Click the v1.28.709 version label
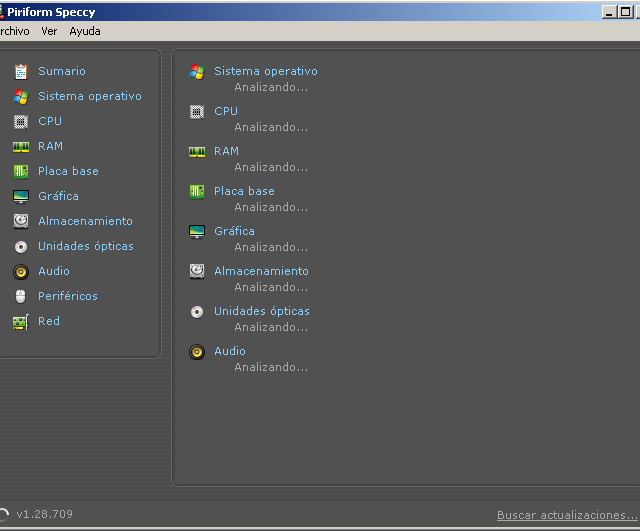Screen dimensions: 640x531 [44, 514]
